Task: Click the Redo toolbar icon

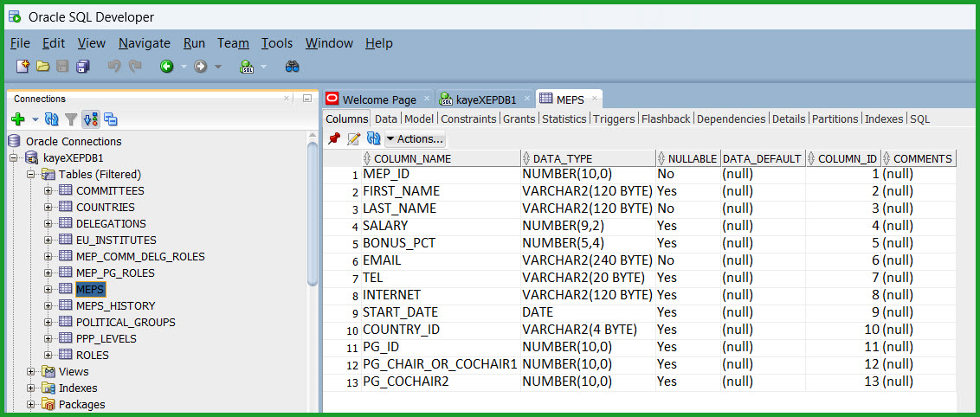Action: point(135,66)
